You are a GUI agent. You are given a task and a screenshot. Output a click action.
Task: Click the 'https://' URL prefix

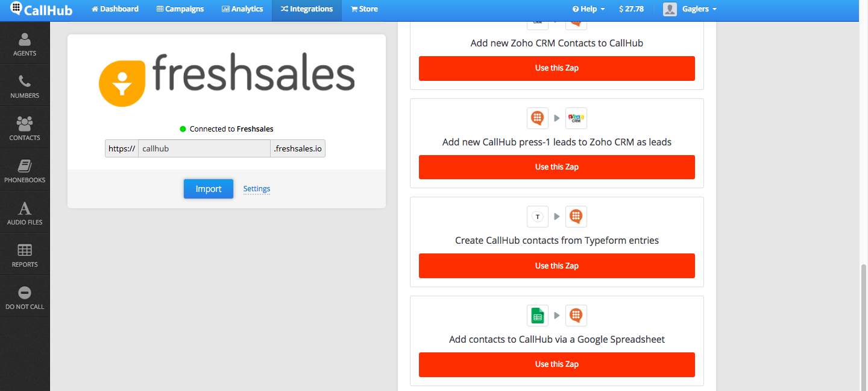pyautogui.click(x=122, y=148)
